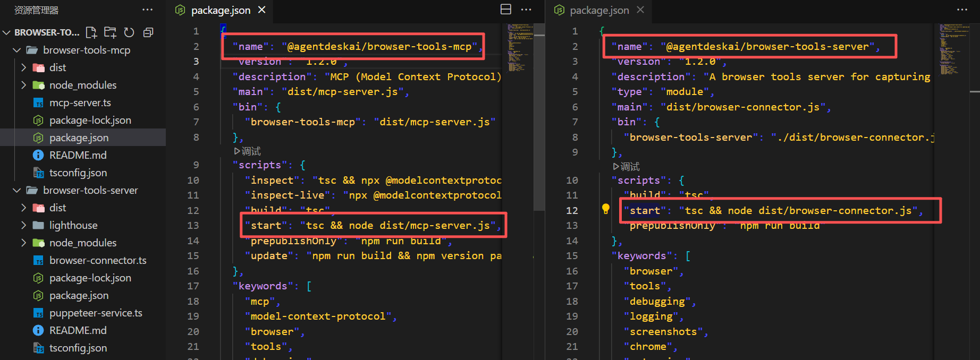Click line number 12 in right editor
This screenshot has height=360, width=980.
(x=572, y=210)
